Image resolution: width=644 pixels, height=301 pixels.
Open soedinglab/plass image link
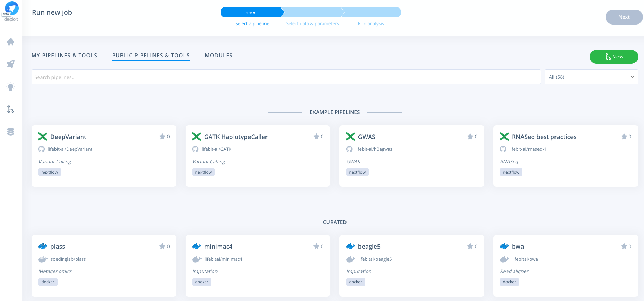[x=68, y=259]
